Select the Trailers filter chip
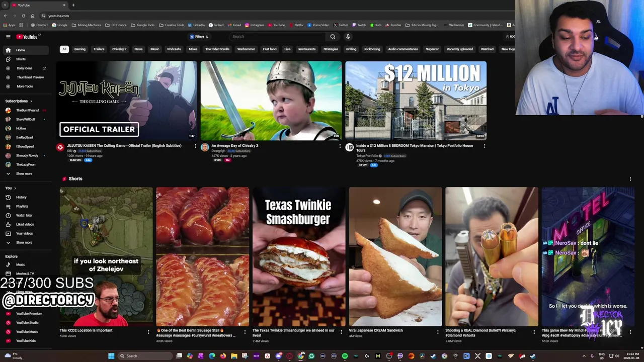 [x=99, y=49]
